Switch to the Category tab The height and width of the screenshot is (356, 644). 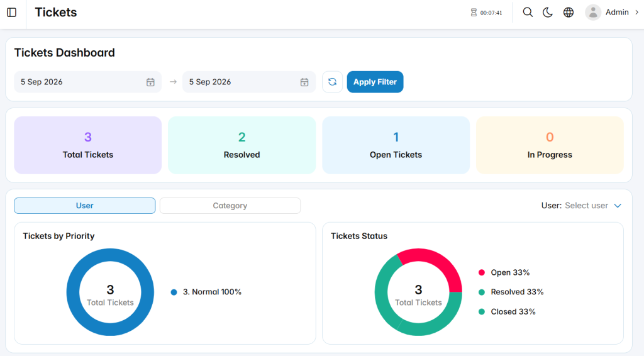point(230,206)
